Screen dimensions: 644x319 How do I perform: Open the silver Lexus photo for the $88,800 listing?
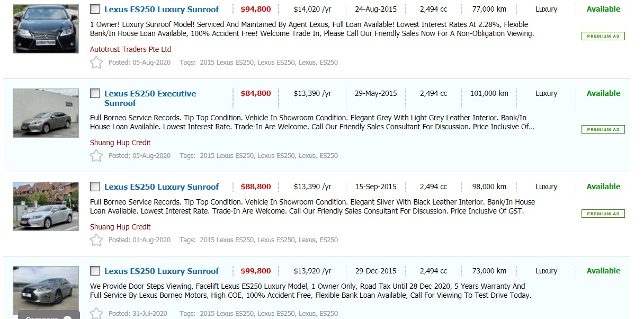pos(46,206)
